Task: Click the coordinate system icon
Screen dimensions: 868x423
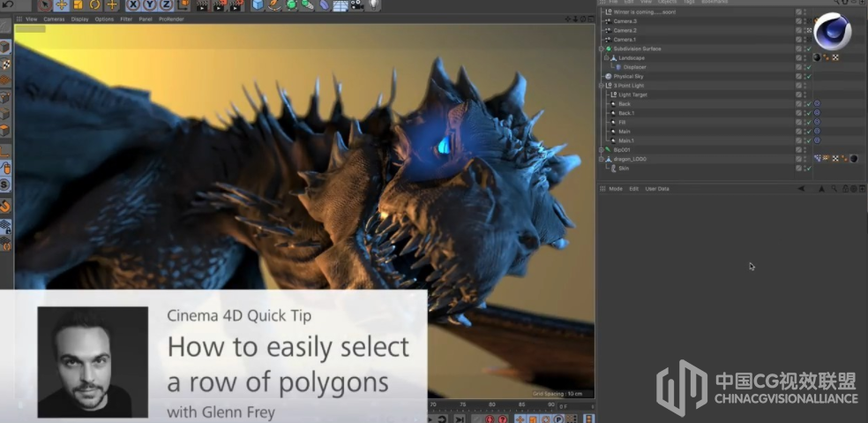Action: coord(183,5)
